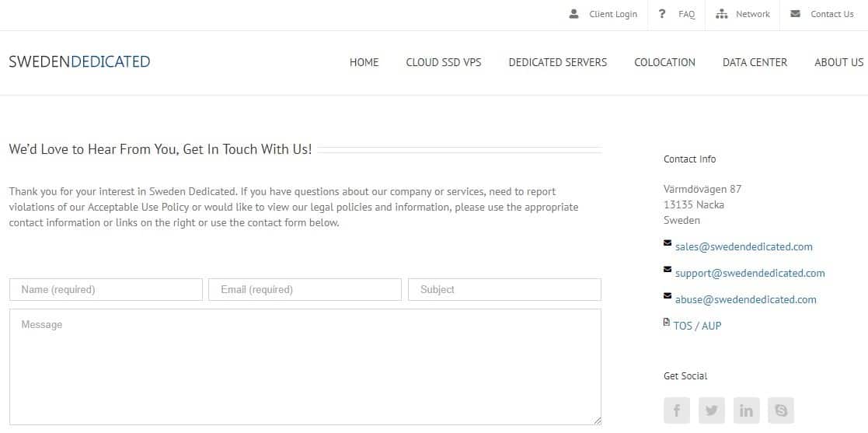Click the FAQ question mark icon
This screenshot has height=433, width=868.
click(x=661, y=14)
